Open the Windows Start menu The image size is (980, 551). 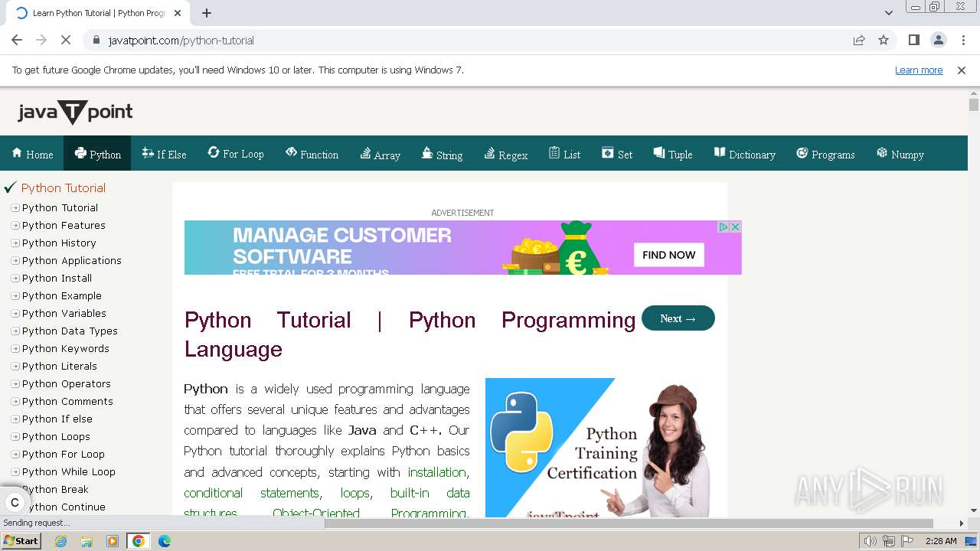click(21, 541)
